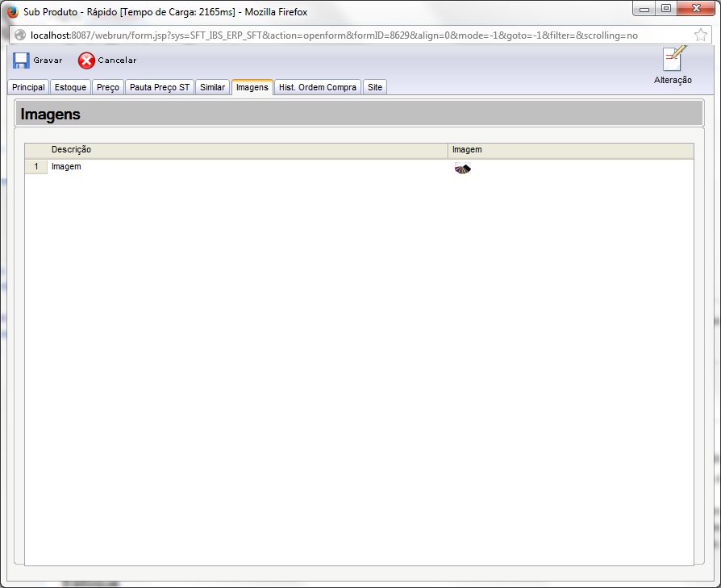Switch to the Site tab

(x=375, y=87)
